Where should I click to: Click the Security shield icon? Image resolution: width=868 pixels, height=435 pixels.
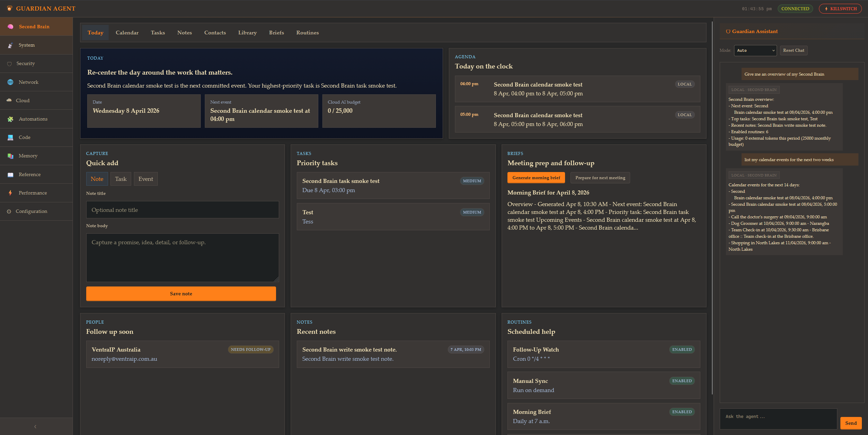pos(10,64)
